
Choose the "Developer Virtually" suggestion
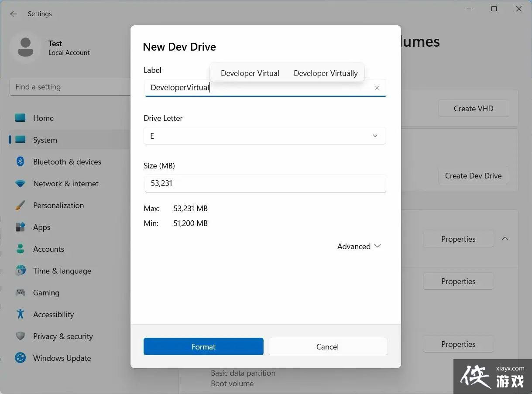(x=326, y=73)
